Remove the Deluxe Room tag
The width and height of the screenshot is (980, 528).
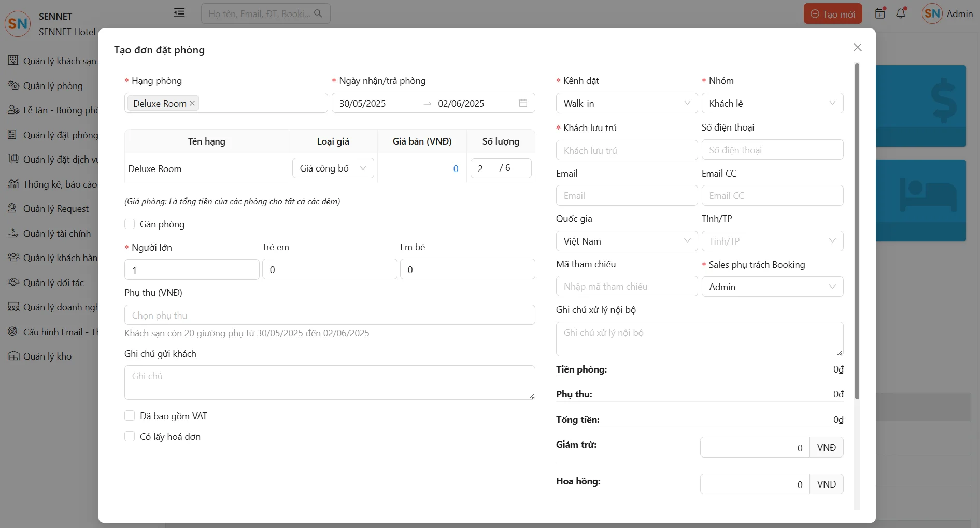click(x=192, y=103)
